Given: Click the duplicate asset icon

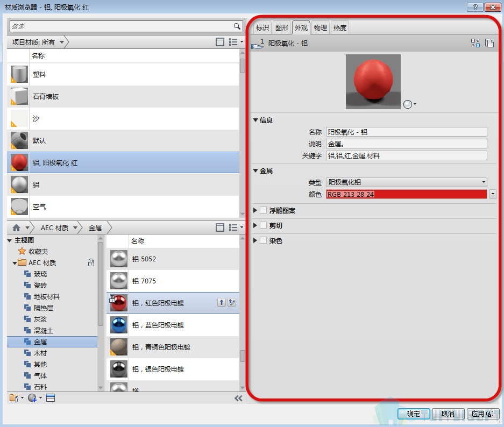Looking at the screenshot, I should click(489, 44).
